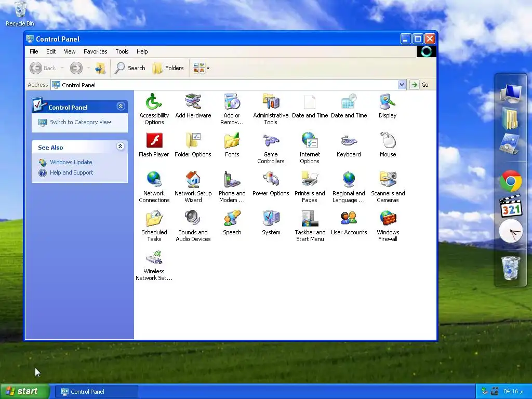Viewport: 532px width, 399px height.
Task: Open User Accounts
Action: point(349,223)
